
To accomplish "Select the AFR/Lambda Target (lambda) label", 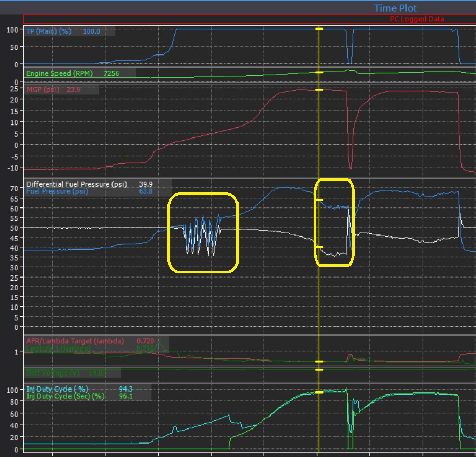I will tap(75, 341).
